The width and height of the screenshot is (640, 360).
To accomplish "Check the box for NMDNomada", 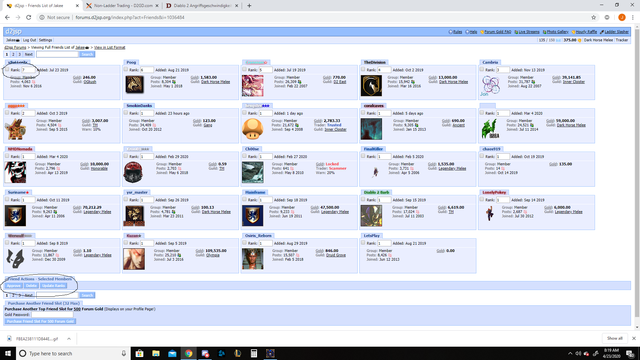I will pos(7,156).
